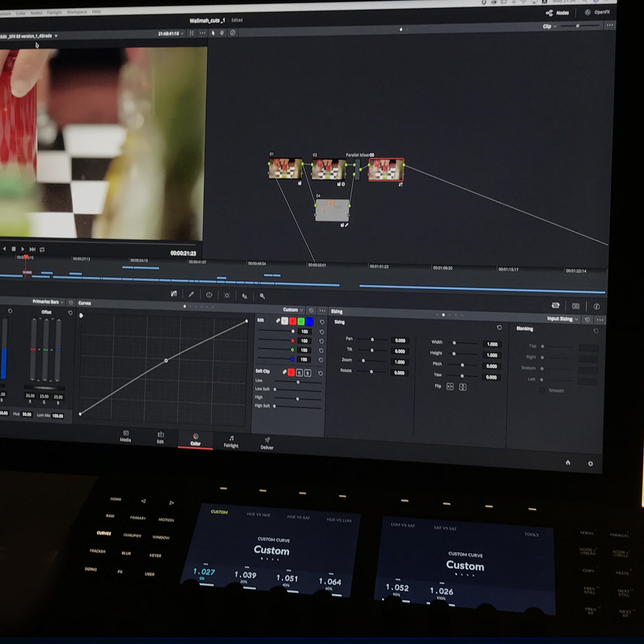The width and height of the screenshot is (644, 644).
Task: Reset the Curves palette
Action: pos(311,310)
